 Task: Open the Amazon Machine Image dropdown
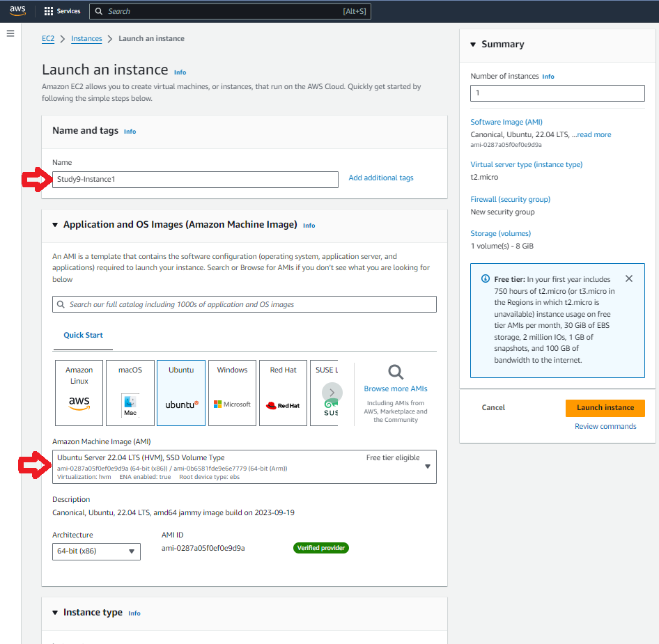point(245,466)
